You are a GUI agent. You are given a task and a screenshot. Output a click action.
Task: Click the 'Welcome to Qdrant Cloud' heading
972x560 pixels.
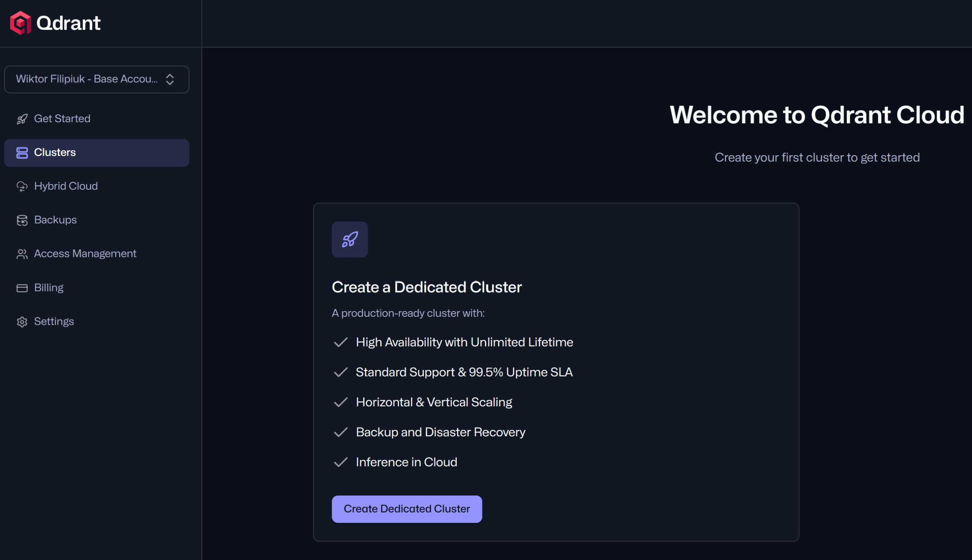[817, 115]
